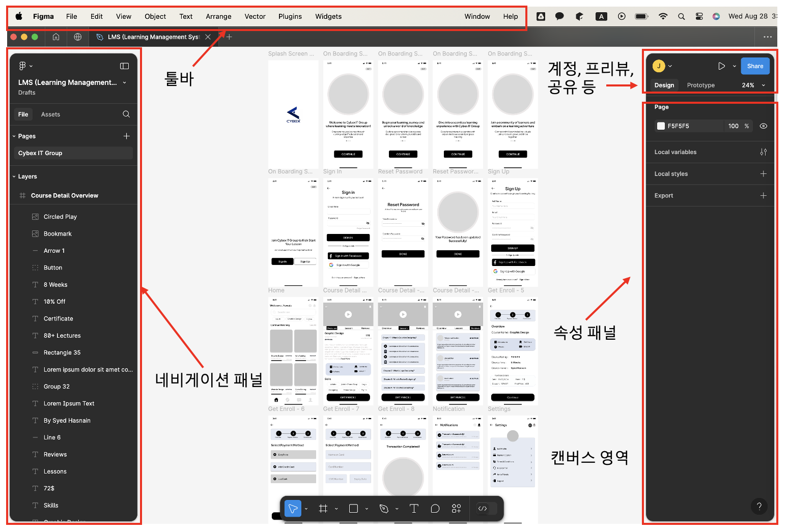
Task: Select the Frame tool in the bottom toolbar
Action: 323,508
